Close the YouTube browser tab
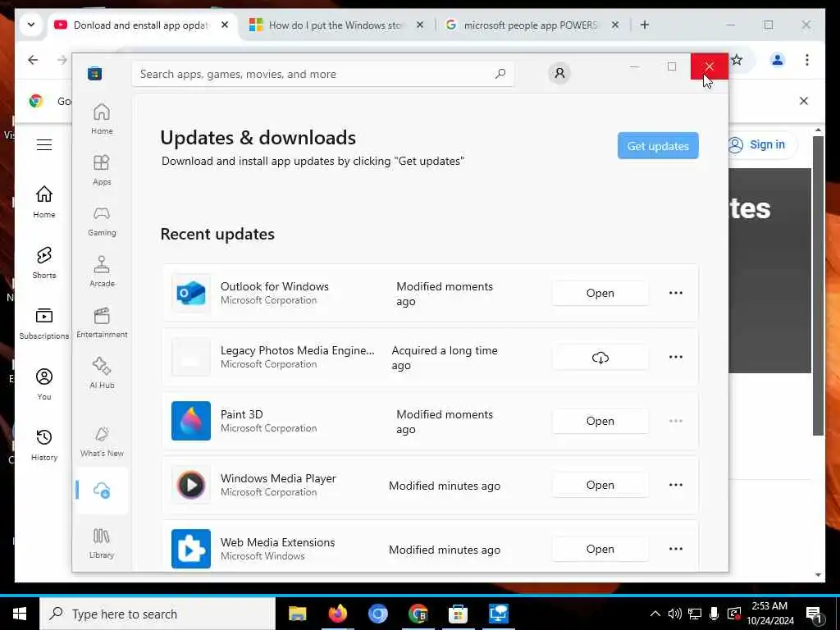 pos(225,25)
